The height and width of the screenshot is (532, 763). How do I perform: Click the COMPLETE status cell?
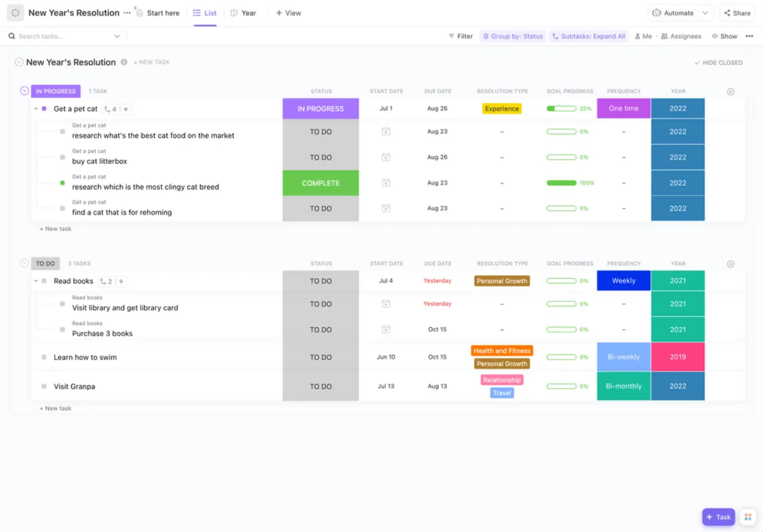click(x=320, y=183)
